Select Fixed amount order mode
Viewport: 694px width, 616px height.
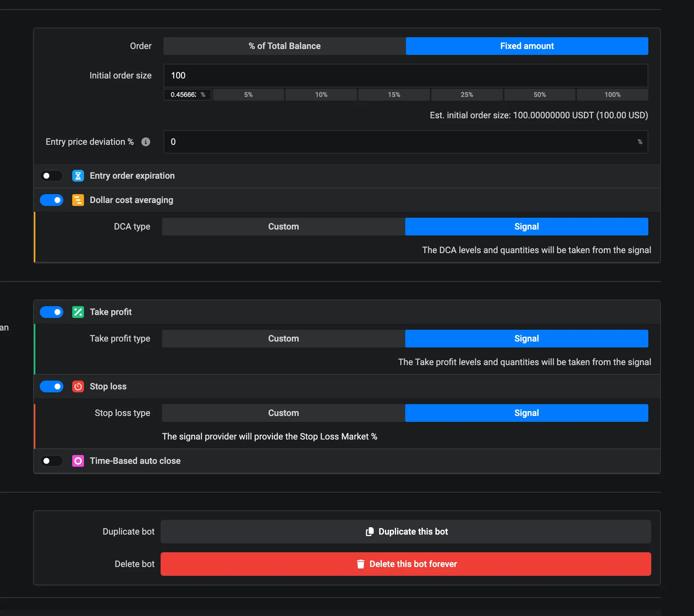click(x=527, y=46)
